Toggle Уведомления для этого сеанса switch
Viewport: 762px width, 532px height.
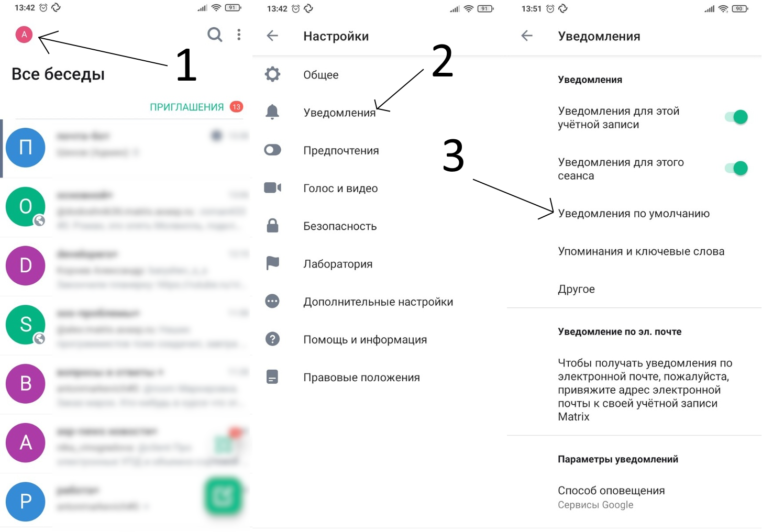[736, 169]
